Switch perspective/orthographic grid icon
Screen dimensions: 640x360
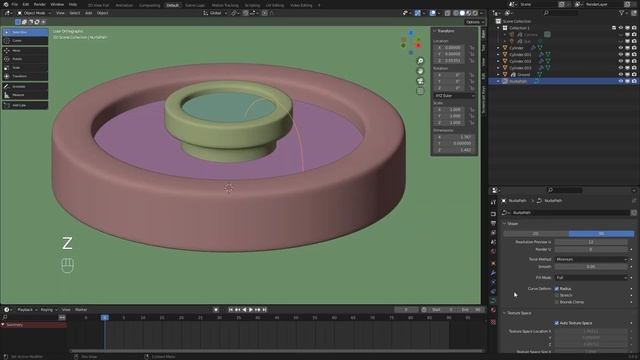point(420,91)
